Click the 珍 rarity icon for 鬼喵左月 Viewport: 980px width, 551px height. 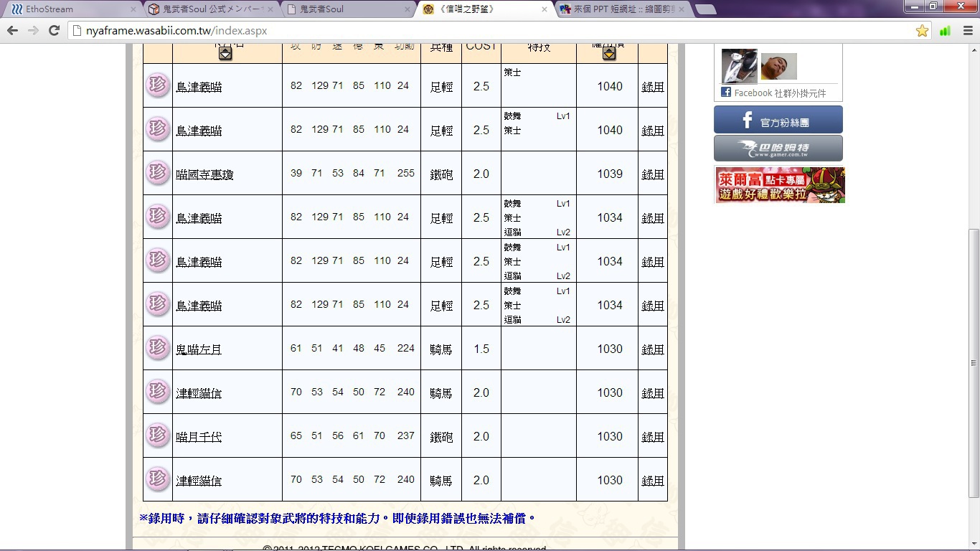pyautogui.click(x=157, y=348)
